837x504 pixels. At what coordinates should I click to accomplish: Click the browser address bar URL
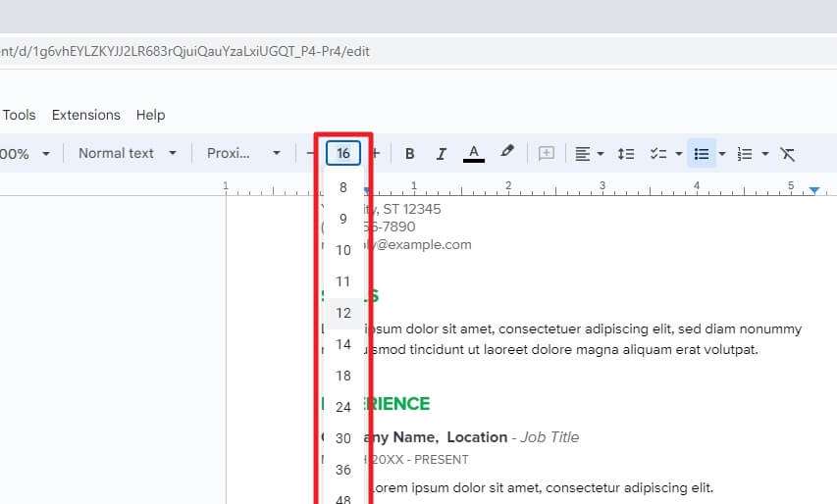pos(184,52)
